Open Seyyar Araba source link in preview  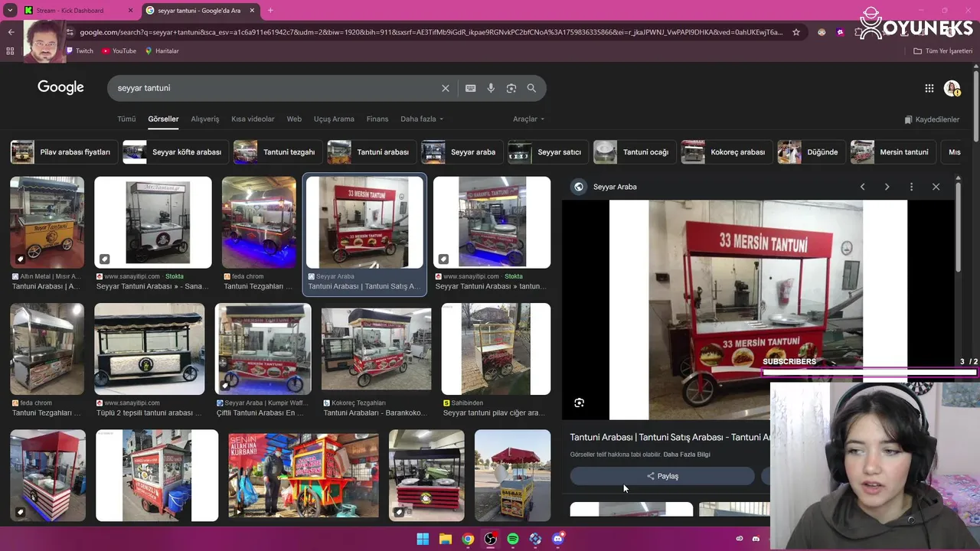pos(615,187)
